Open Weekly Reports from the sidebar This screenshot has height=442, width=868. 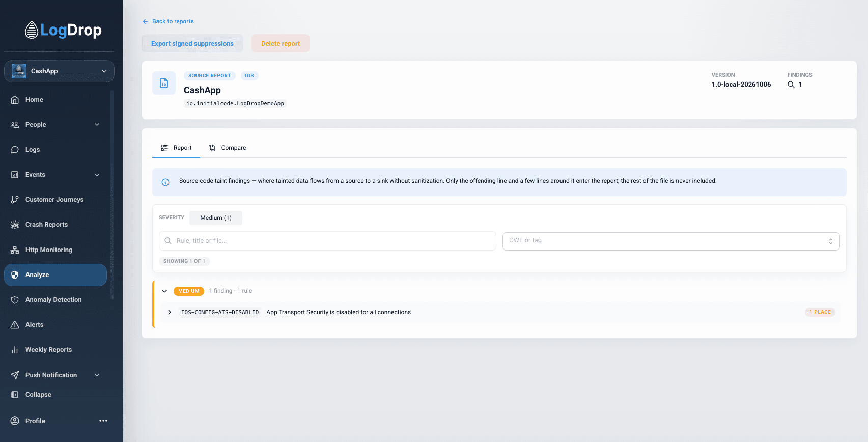tap(55, 350)
